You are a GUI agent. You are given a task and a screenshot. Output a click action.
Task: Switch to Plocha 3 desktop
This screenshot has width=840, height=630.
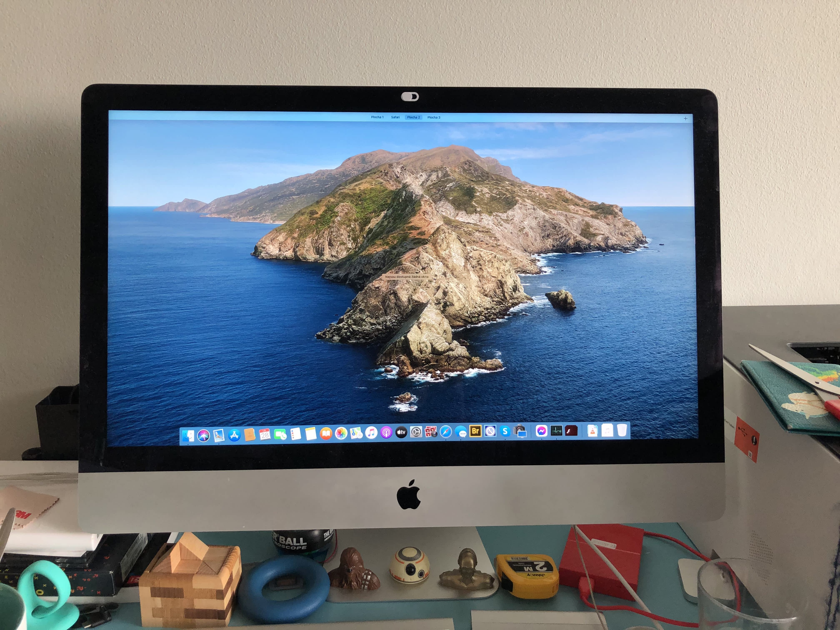pyautogui.click(x=434, y=117)
